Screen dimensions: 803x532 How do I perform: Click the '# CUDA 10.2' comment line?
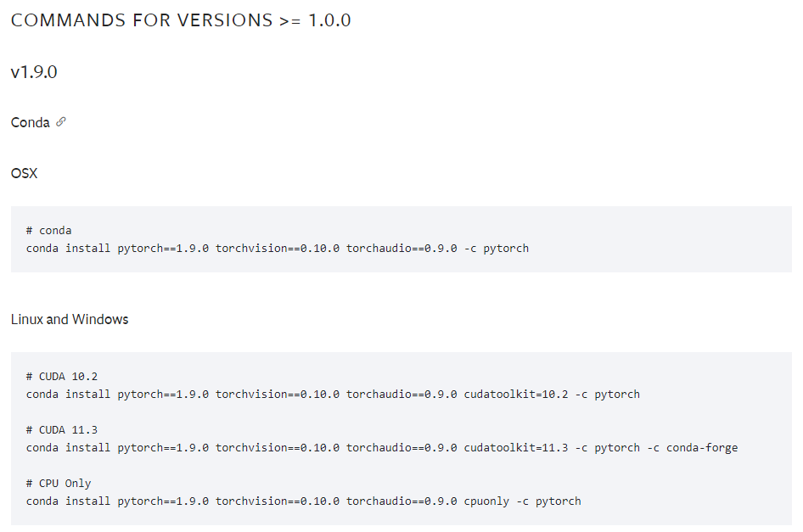click(x=62, y=376)
